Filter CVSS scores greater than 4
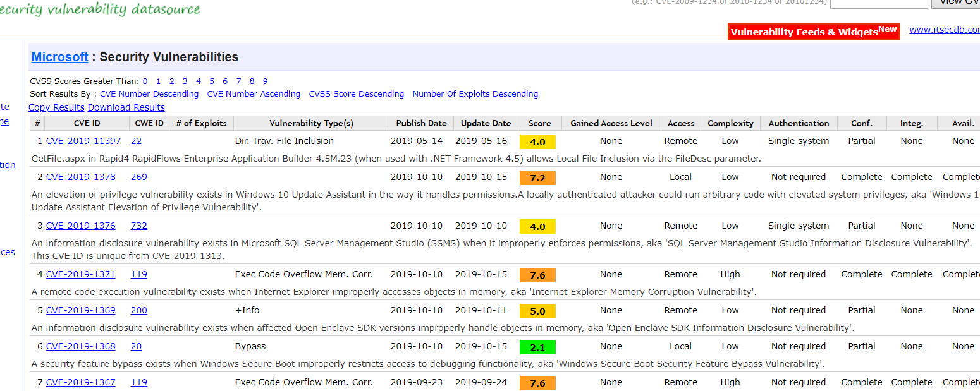Viewport: 980px width, 391px height. [x=199, y=81]
